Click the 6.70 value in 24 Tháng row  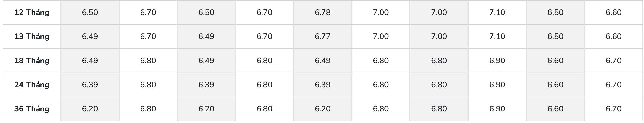point(613,85)
